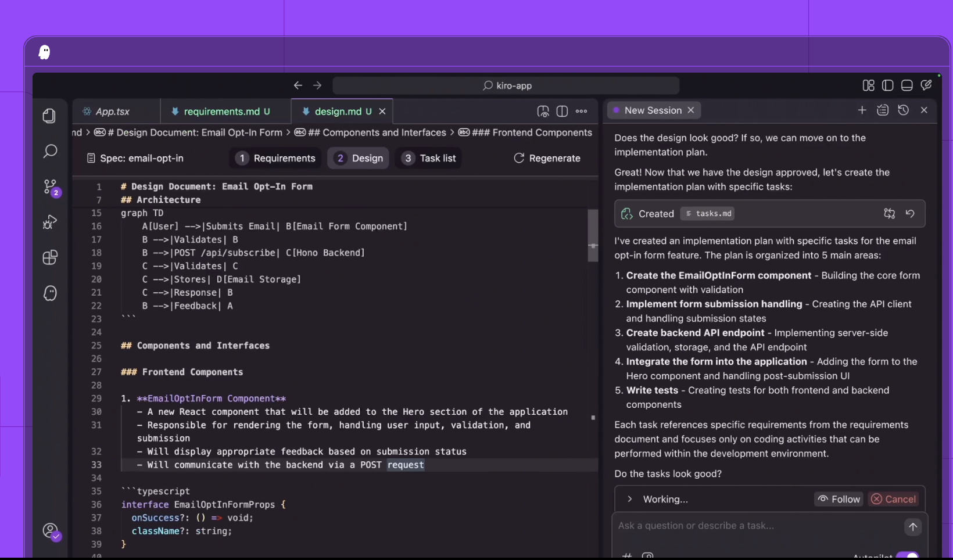Click the image attach icon in chat input
The image size is (953, 560).
pos(647,556)
